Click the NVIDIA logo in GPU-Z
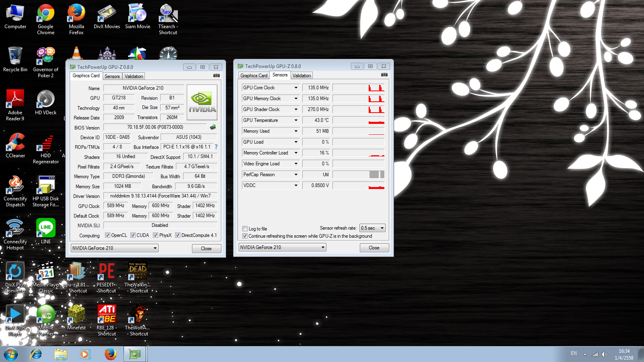Image resolution: width=644 pixels, height=362 pixels. (x=202, y=102)
